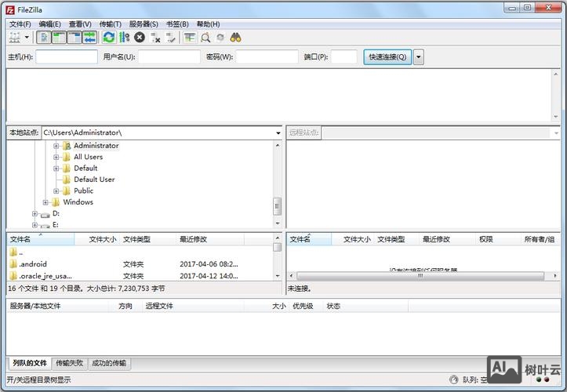Focus the 密码(W) password field

pyautogui.click(x=267, y=56)
